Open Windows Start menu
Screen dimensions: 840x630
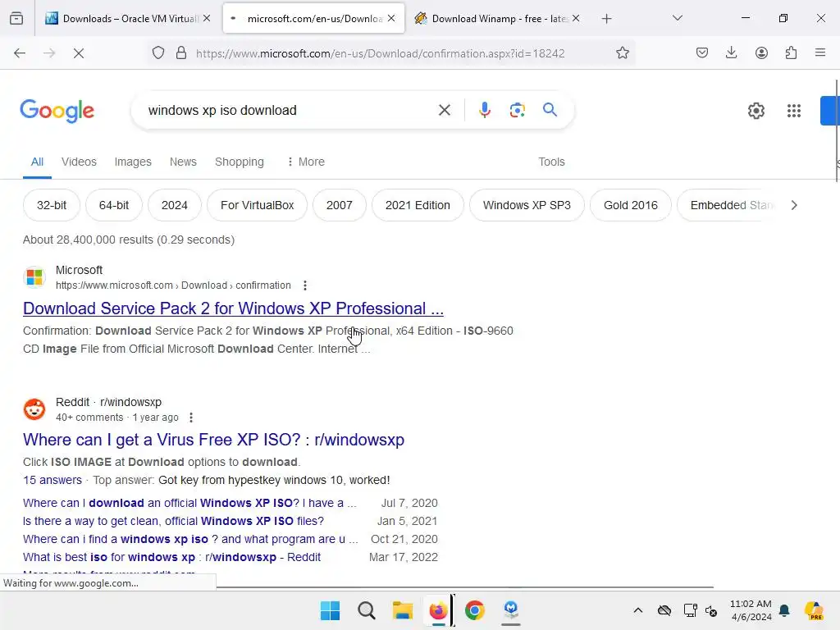(x=330, y=610)
